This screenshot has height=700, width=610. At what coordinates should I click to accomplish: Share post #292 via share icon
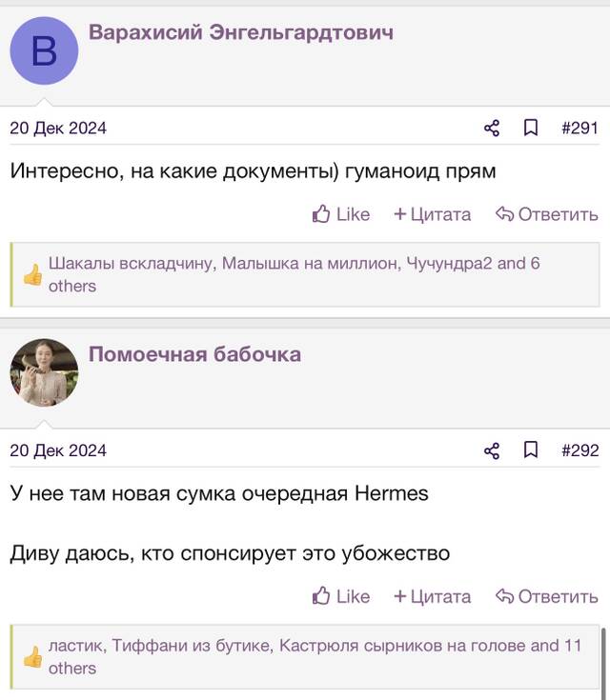pos(492,450)
